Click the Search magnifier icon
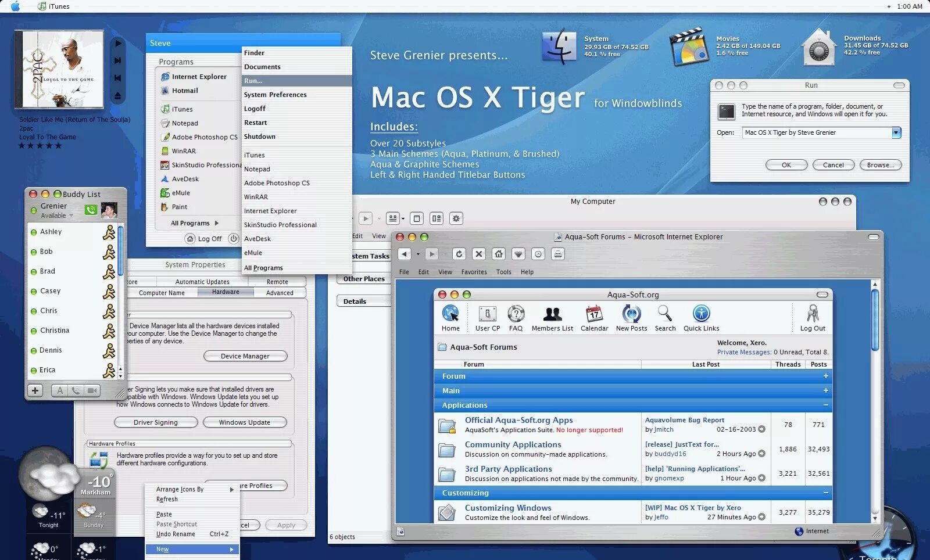 665,314
